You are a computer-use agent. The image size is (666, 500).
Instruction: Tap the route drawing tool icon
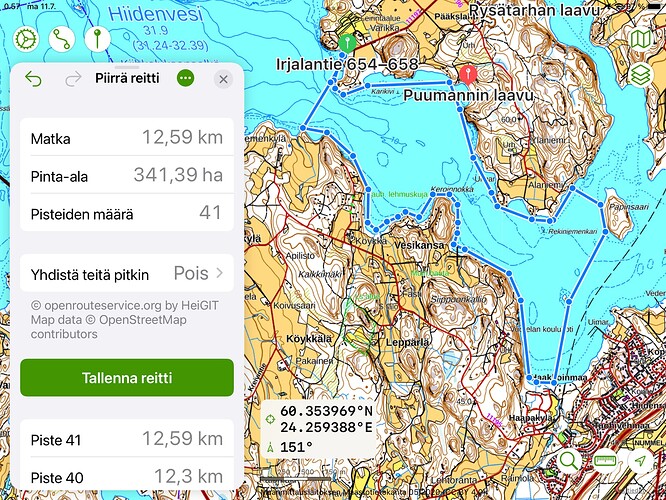pyautogui.click(x=62, y=39)
